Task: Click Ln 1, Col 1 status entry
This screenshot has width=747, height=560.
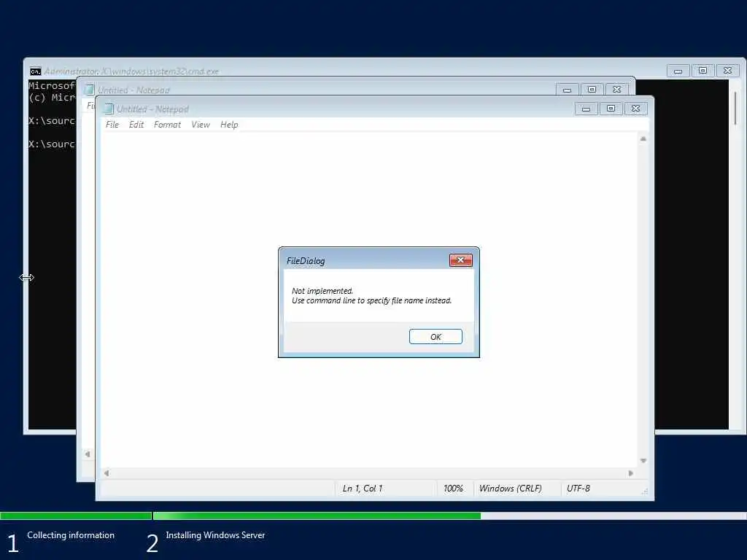Action: pos(363,489)
